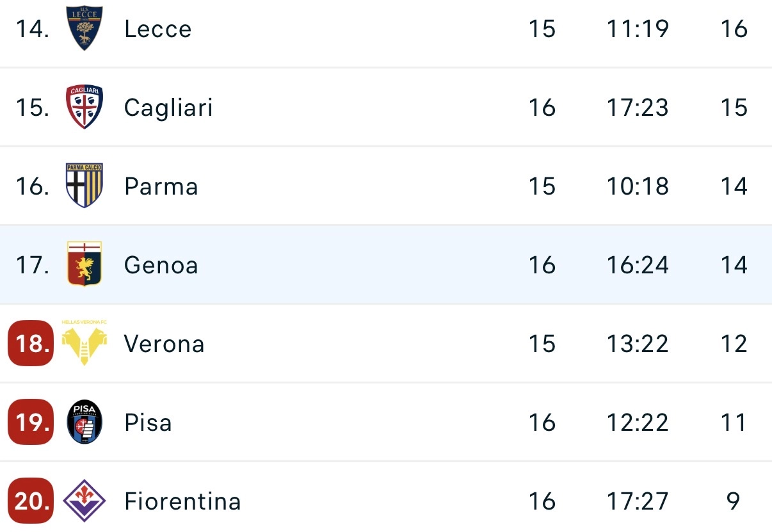This screenshot has height=532, width=772.
Task: Select the red 19. position badge
Action: pos(31,423)
